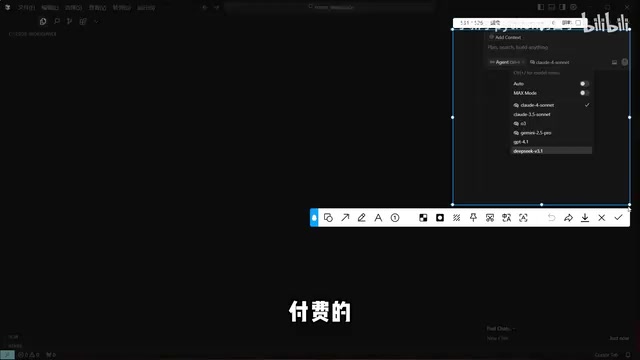Toggle the Auto model switch
The image size is (640, 360).
(584, 84)
